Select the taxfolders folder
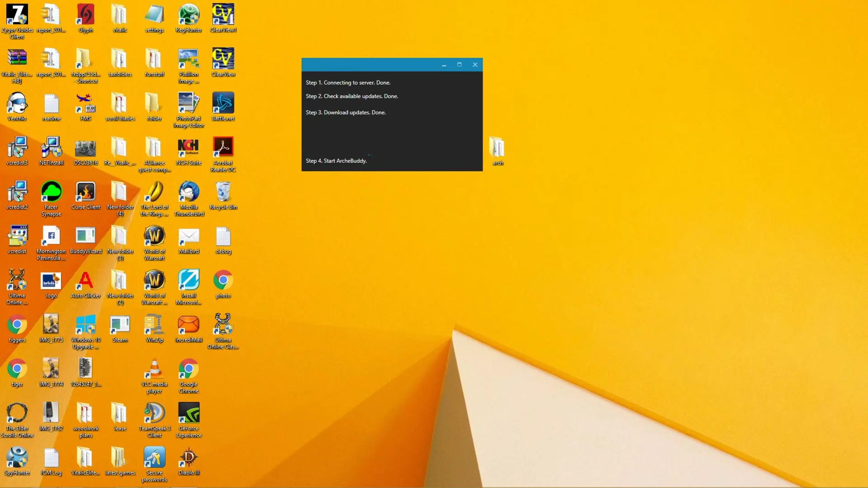The height and width of the screenshot is (488, 868). [120, 59]
